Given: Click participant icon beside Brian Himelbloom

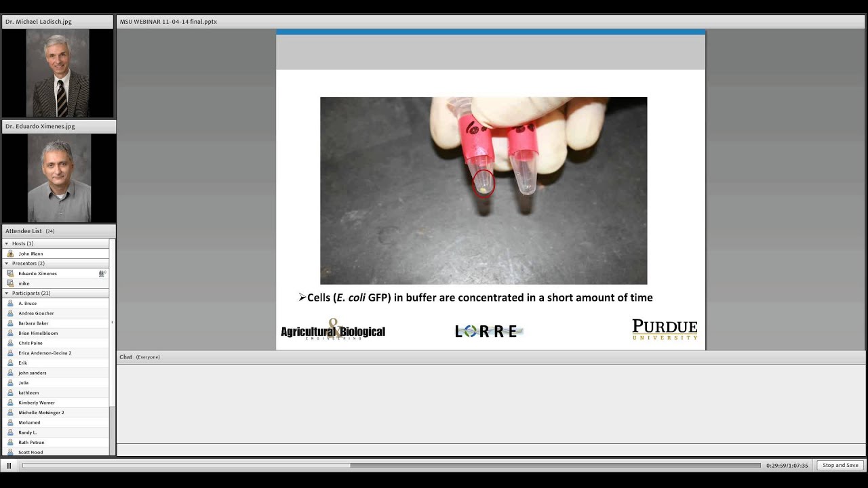Looking at the screenshot, I should pos(10,333).
